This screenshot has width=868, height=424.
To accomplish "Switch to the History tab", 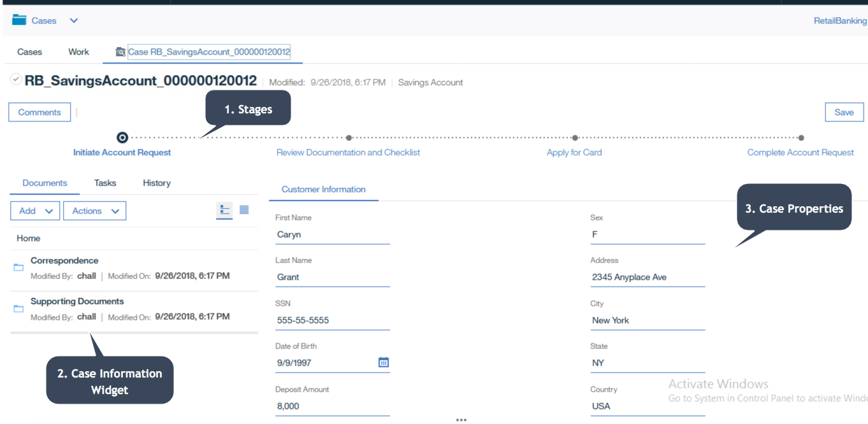I will pyautogui.click(x=157, y=183).
